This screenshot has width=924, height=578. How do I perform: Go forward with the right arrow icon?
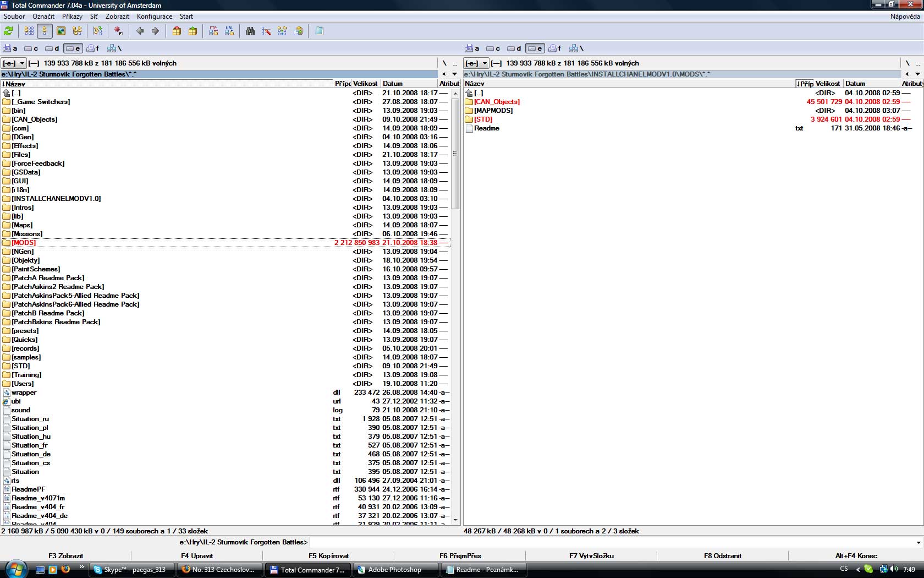[x=155, y=31]
